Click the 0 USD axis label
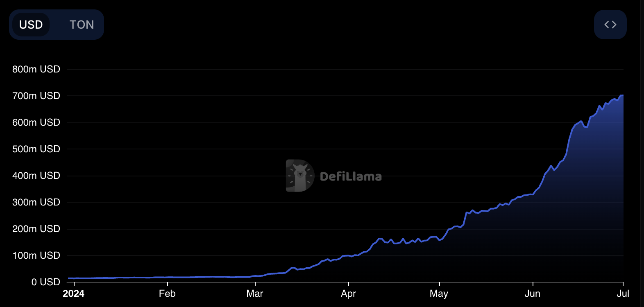 pyautogui.click(x=46, y=282)
